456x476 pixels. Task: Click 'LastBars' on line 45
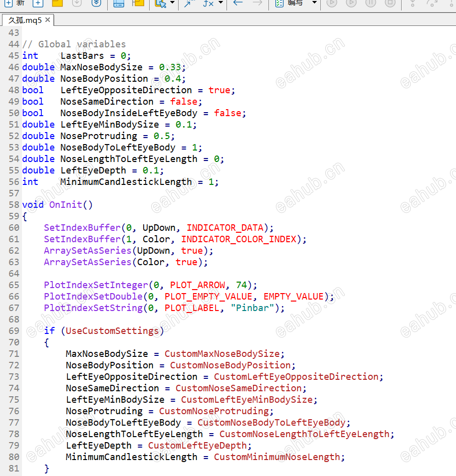82,55
